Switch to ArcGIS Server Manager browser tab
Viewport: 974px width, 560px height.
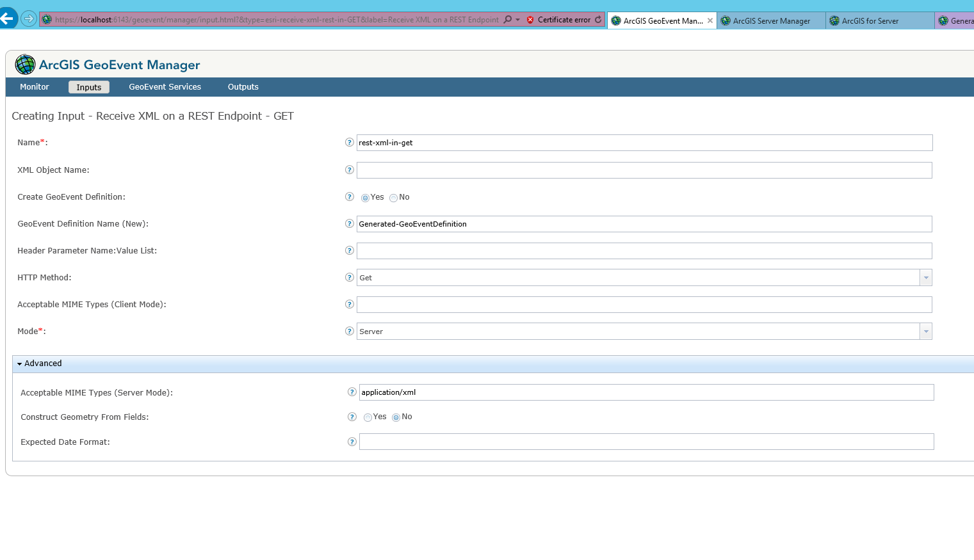[770, 20]
